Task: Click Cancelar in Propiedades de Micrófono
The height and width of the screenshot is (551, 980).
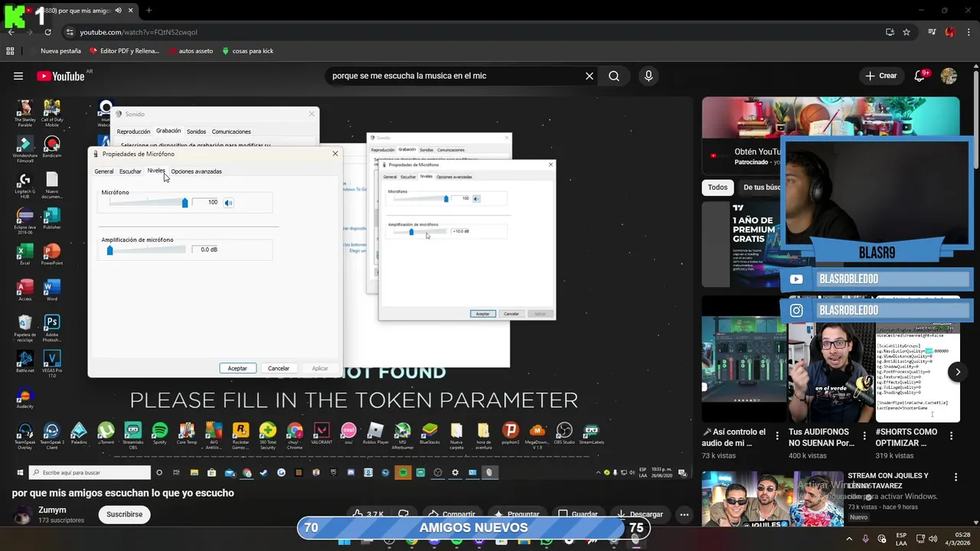Action: (279, 368)
